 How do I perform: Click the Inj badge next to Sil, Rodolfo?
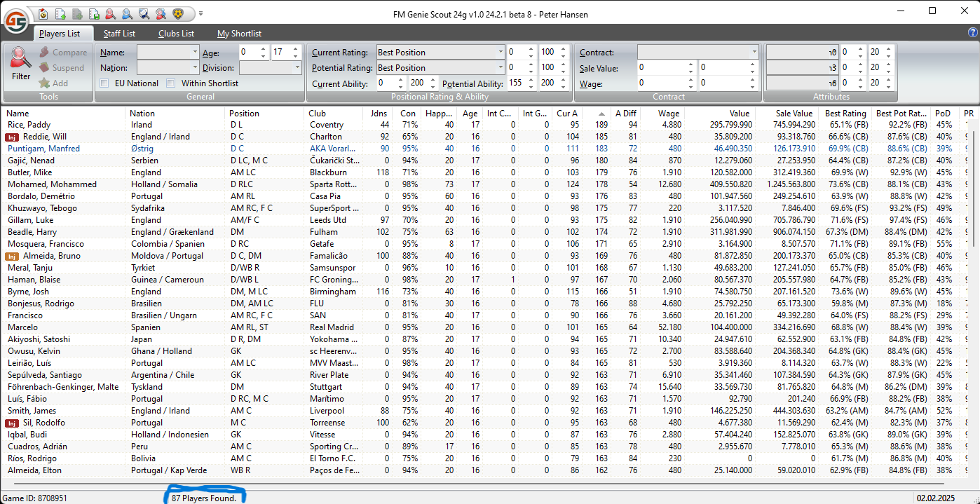13,423
